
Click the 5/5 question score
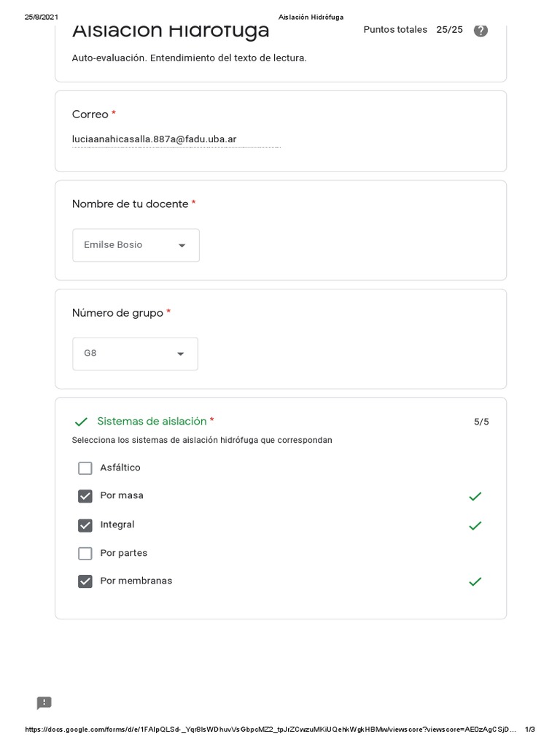[x=481, y=422]
